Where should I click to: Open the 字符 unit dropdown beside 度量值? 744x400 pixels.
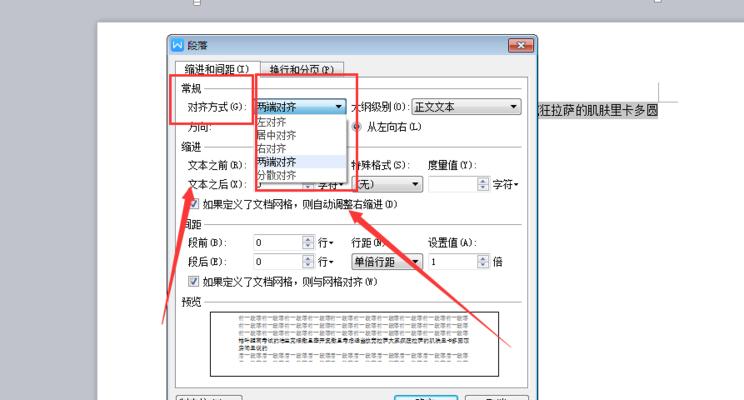(506, 184)
